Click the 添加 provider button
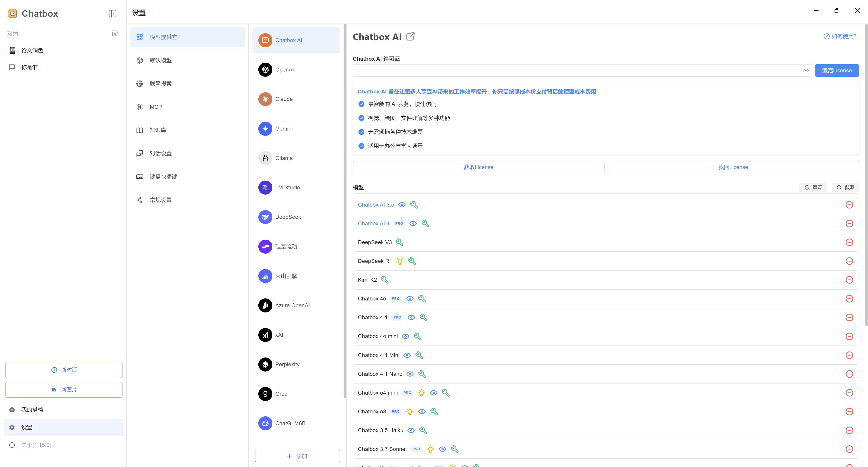The height and width of the screenshot is (467, 868). point(297,456)
